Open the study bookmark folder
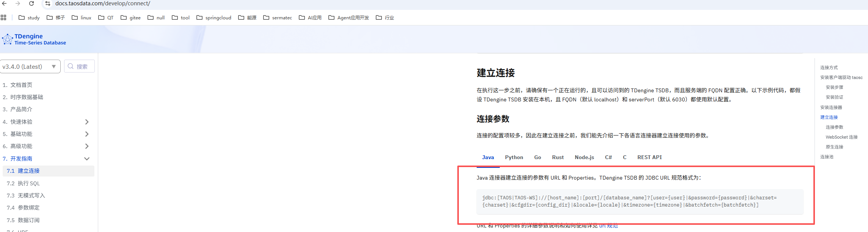The width and height of the screenshot is (868, 232). coord(29,17)
